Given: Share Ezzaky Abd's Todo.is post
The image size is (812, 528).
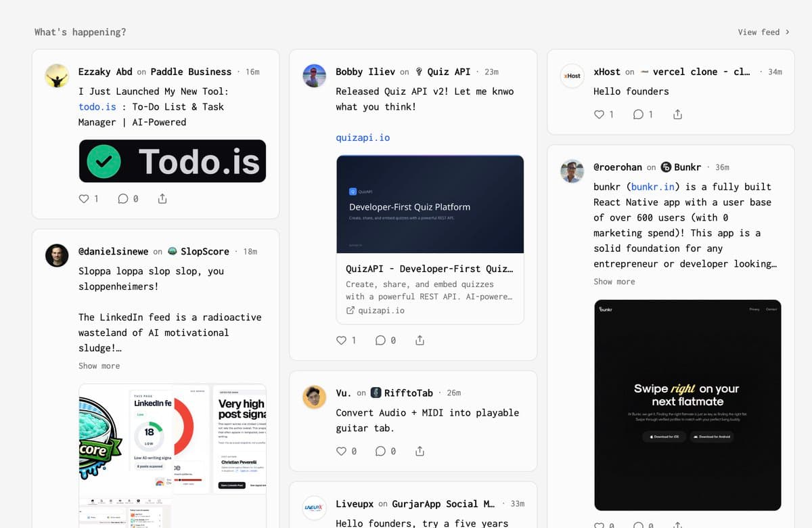Looking at the screenshot, I should coord(162,199).
